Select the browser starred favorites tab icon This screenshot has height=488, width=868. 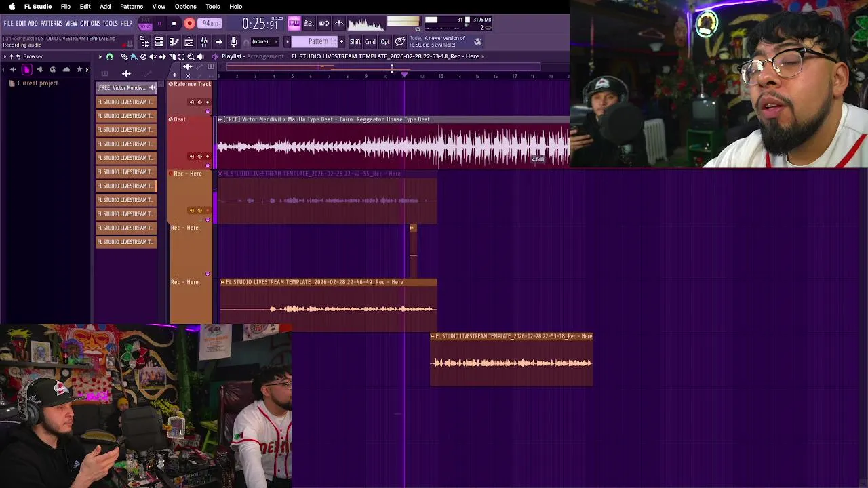point(79,69)
